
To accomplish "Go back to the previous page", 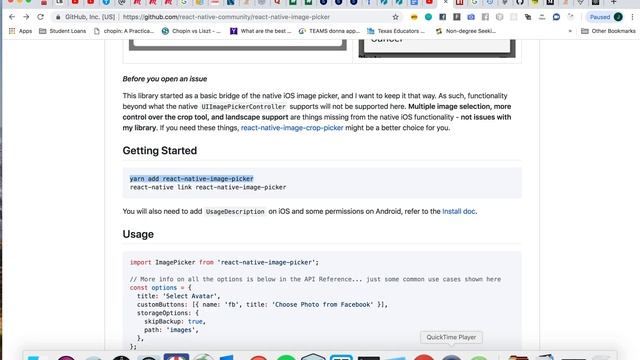I will click(12, 17).
